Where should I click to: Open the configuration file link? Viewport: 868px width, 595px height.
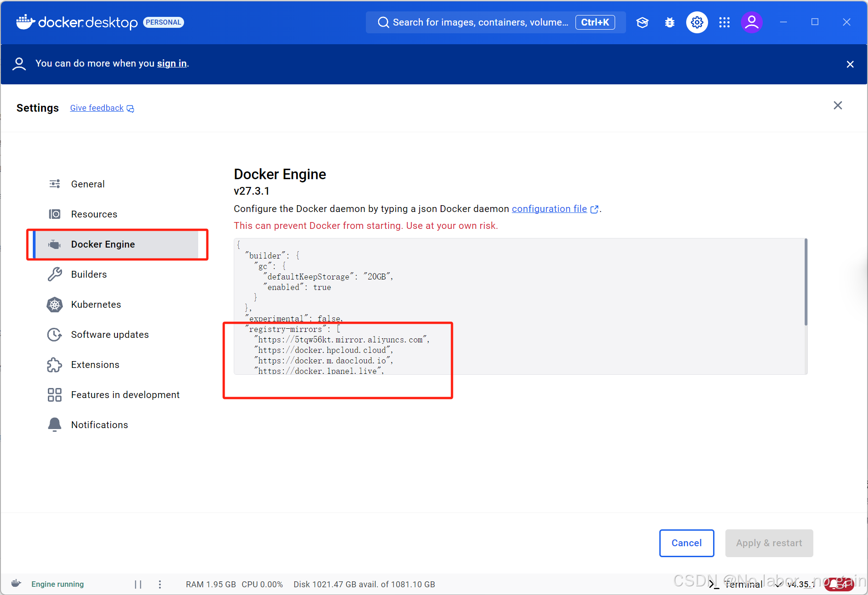[549, 209]
